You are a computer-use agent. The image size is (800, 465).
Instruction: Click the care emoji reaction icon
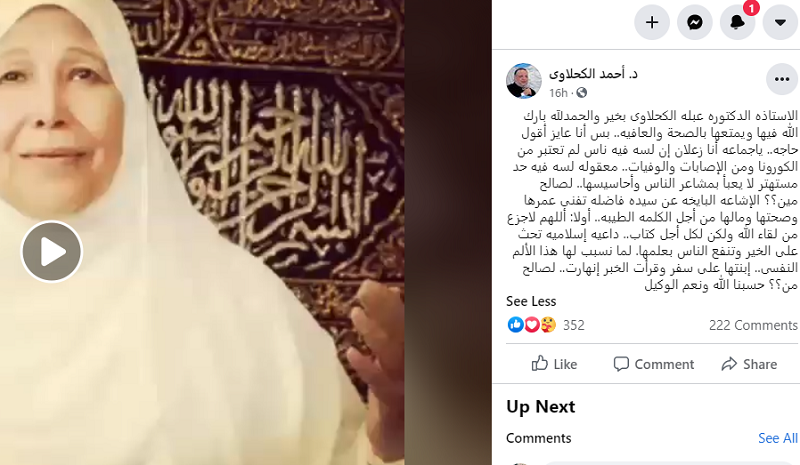click(548, 325)
